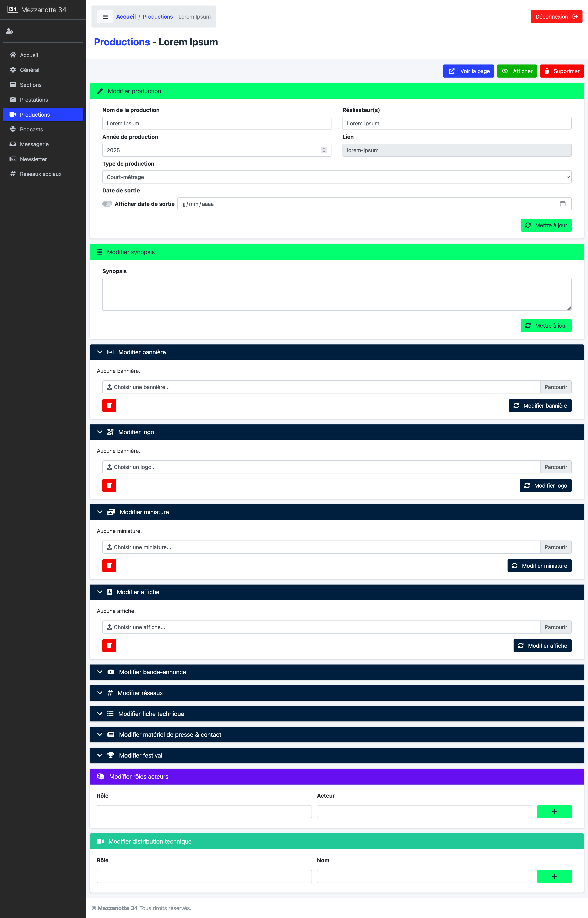The height and width of the screenshot is (918, 588).
Task: Click the Nom de la production field
Action: click(x=216, y=123)
